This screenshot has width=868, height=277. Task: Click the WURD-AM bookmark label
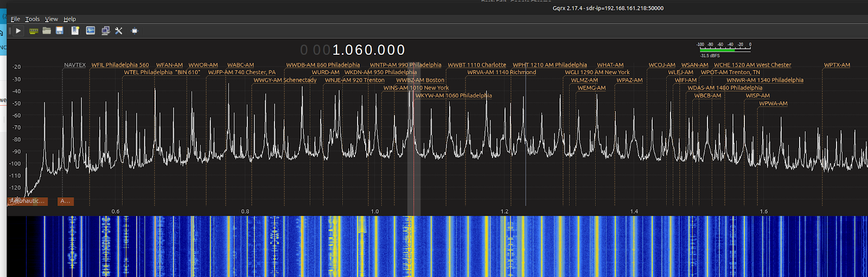click(325, 73)
